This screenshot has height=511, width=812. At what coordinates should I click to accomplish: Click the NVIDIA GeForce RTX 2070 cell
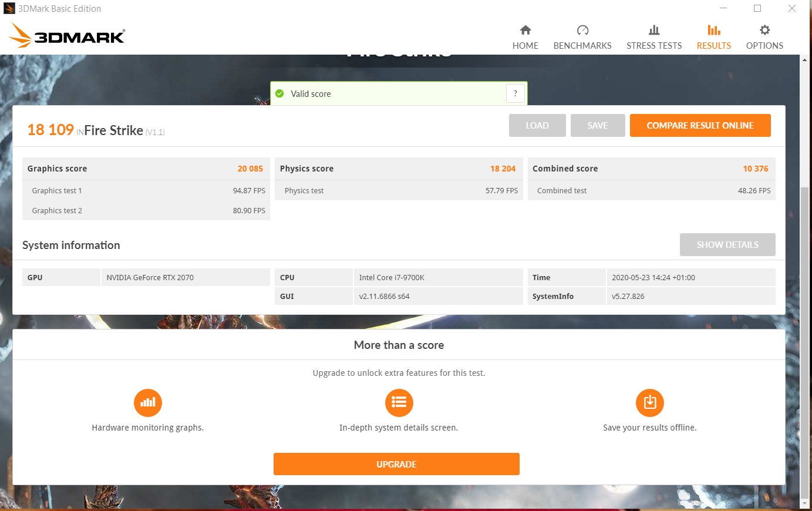pos(186,277)
